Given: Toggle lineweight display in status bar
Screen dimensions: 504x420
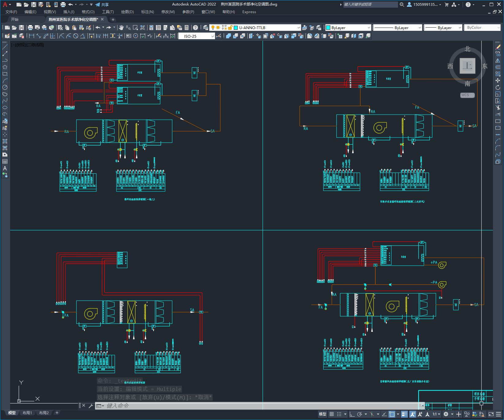Looking at the screenshot, I should pyautogui.click(x=404, y=414).
